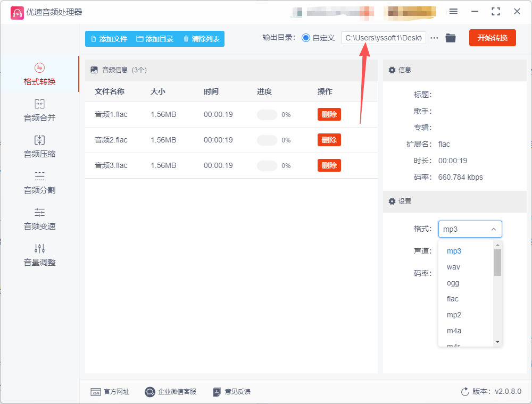Open 官方网址 official website link
The width and height of the screenshot is (532, 404).
[x=110, y=392]
